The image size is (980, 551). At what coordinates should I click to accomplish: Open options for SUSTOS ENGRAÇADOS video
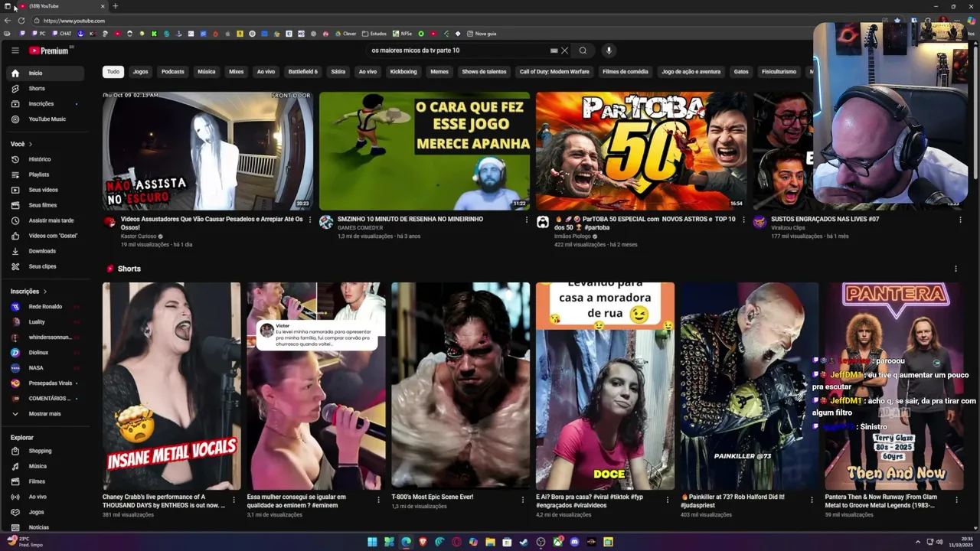tap(960, 220)
